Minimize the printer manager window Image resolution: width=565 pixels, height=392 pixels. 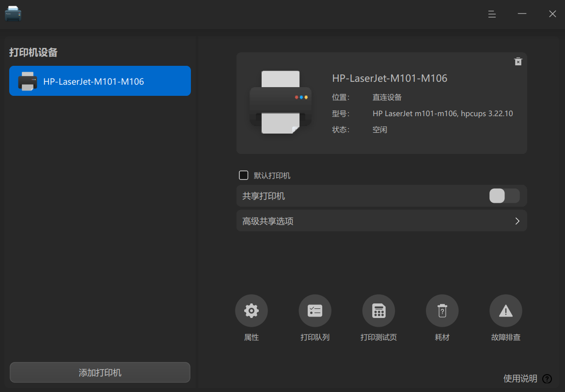click(x=522, y=14)
